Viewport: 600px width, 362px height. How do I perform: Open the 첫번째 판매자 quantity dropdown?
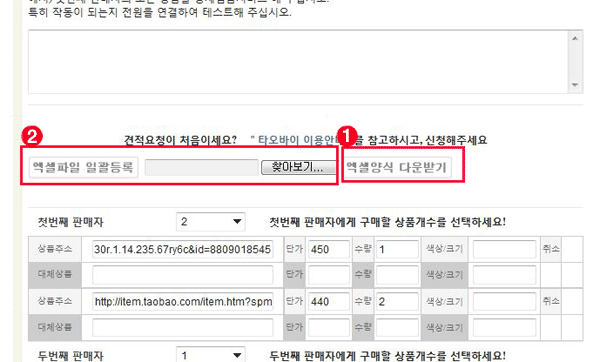pos(210,222)
